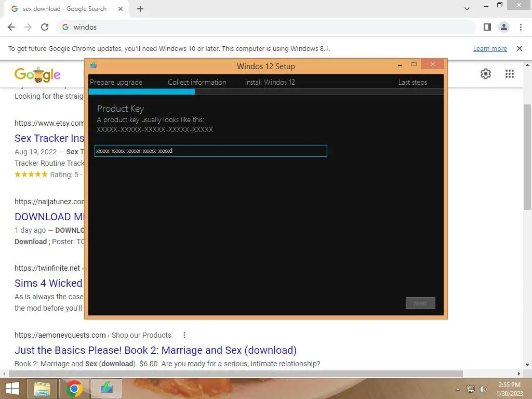Open Chrome's tab search chevron
Image resolution: width=532 pixels, height=399 pixels.
click(x=467, y=9)
